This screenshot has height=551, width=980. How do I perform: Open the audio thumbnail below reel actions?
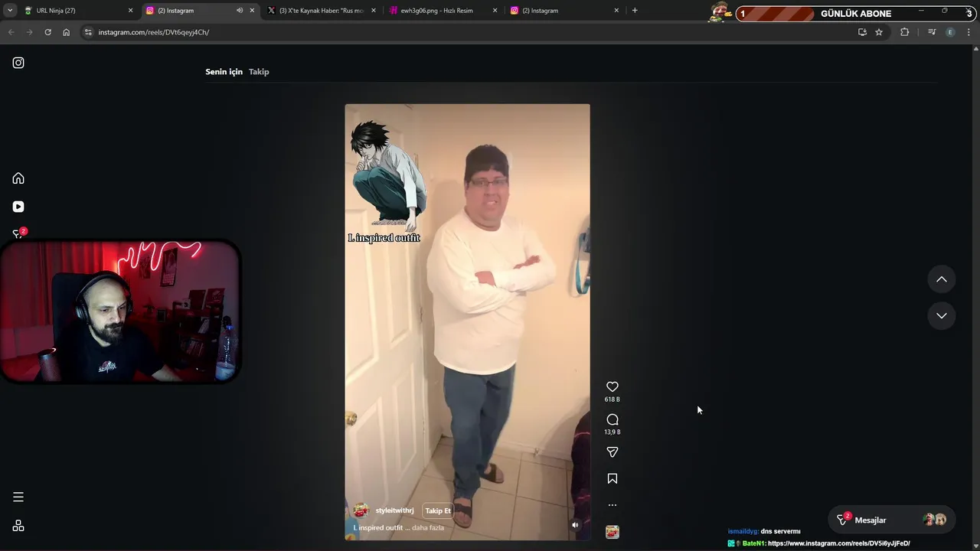(612, 532)
